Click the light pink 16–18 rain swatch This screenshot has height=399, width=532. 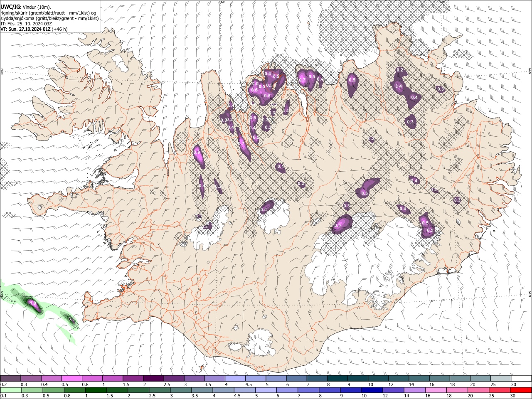click(x=436, y=390)
